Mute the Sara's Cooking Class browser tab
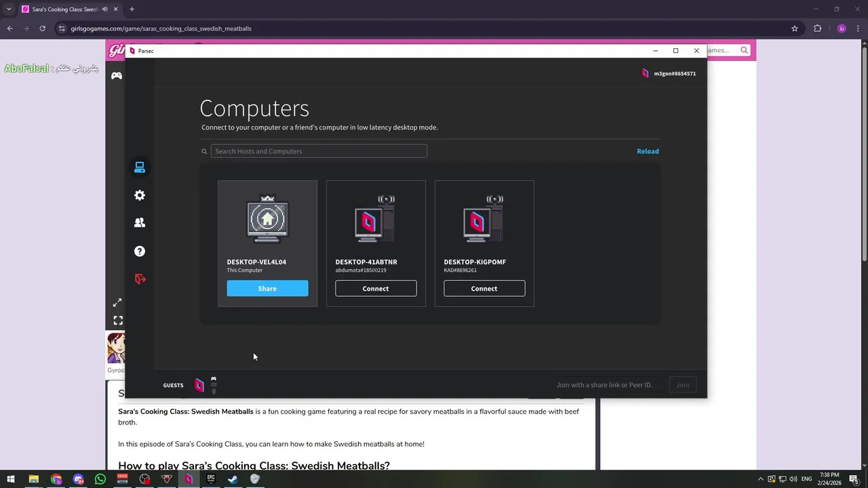 pos(105,9)
